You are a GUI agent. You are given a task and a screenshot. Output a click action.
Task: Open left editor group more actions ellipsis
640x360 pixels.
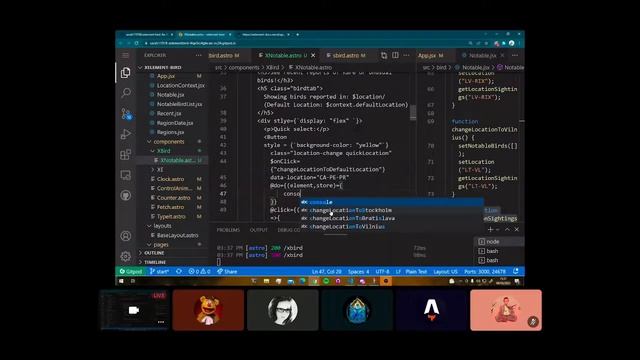tap(407, 55)
